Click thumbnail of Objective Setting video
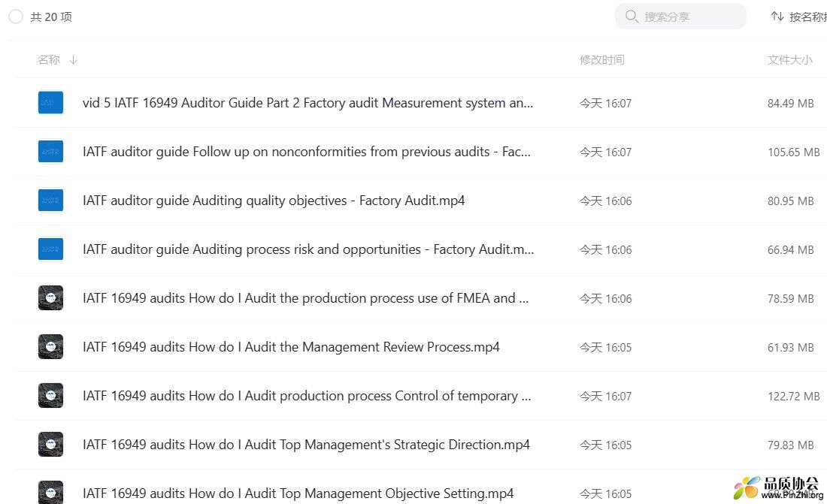 [x=50, y=493]
